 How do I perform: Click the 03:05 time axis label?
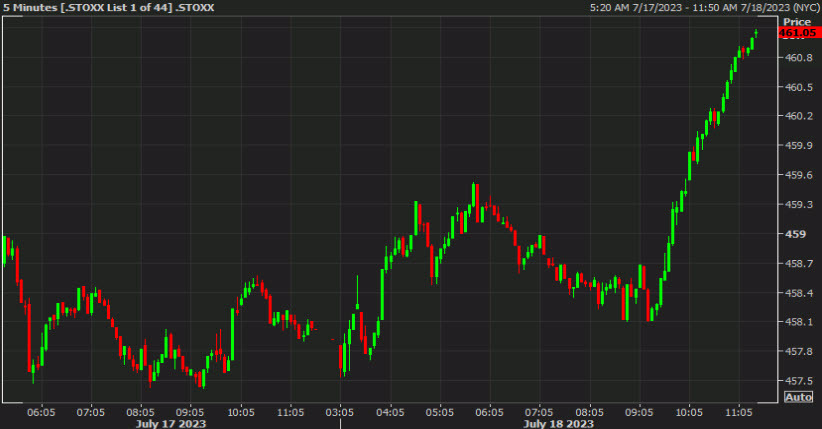[x=340, y=412]
